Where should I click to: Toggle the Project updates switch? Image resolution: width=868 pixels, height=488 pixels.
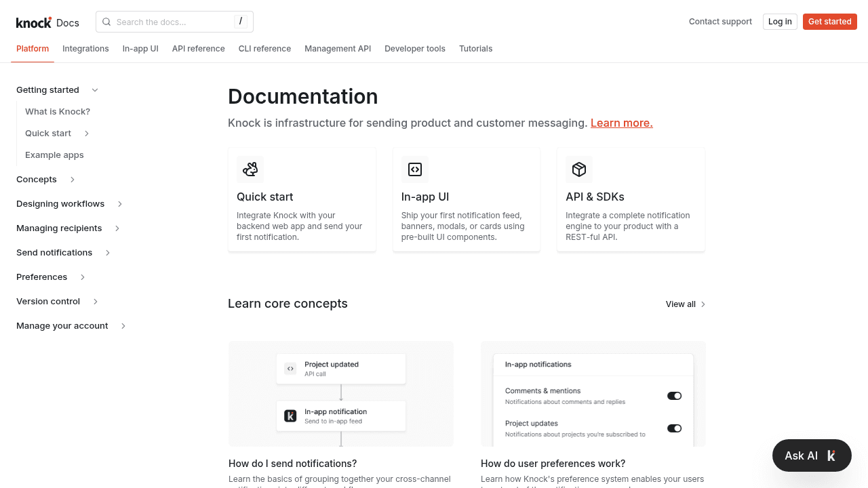tap(674, 428)
